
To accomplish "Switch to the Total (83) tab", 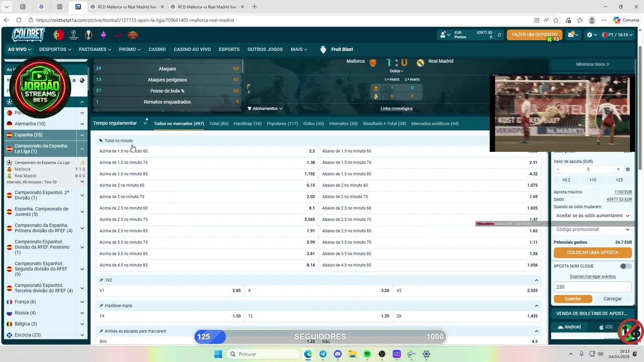I will click(218, 124).
